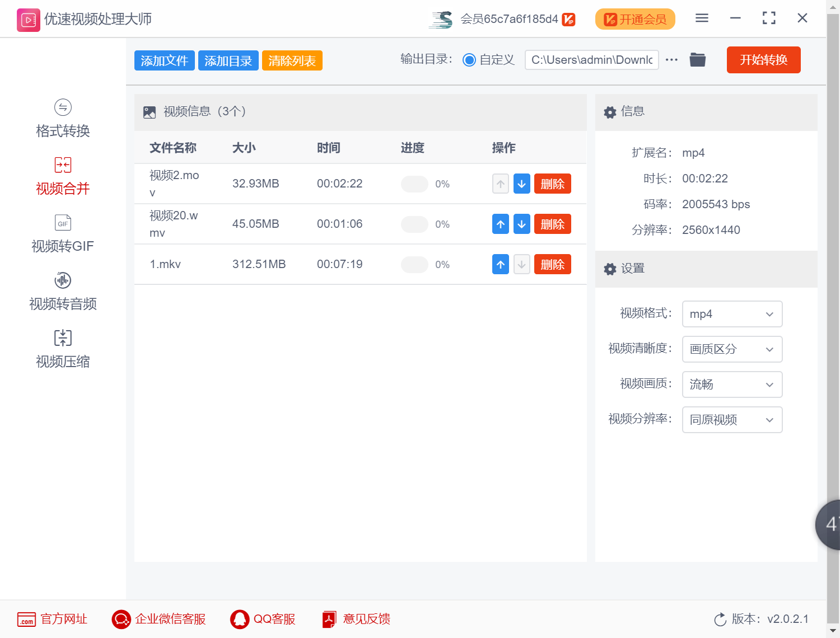Click the 添加文件 button
Image resolution: width=840 pixels, height=638 pixels.
click(x=165, y=60)
